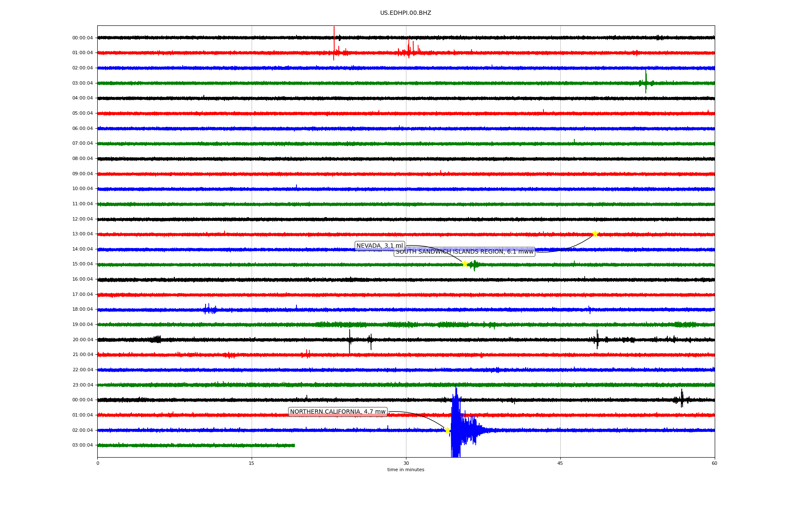The image size is (812, 508).
Task: Click the 15:00:04 trace time label
Action: pos(82,264)
